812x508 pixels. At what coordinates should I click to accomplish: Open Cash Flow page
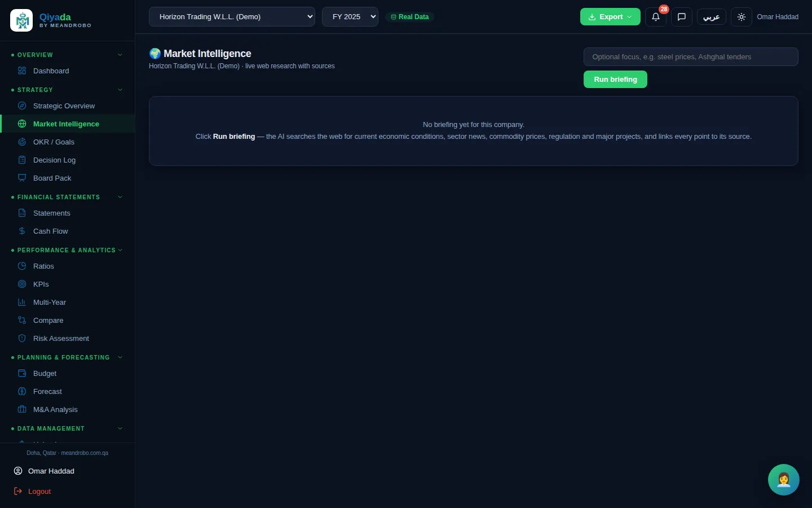pyautogui.click(x=68, y=231)
